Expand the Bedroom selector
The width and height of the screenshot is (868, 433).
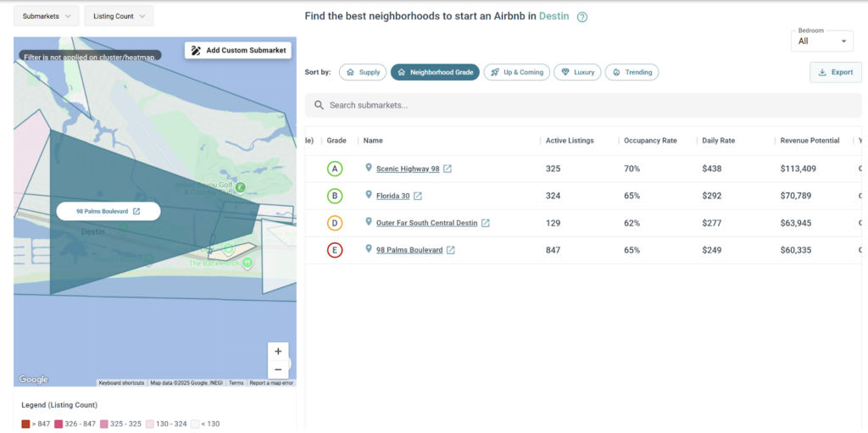pyautogui.click(x=821, y=41)
